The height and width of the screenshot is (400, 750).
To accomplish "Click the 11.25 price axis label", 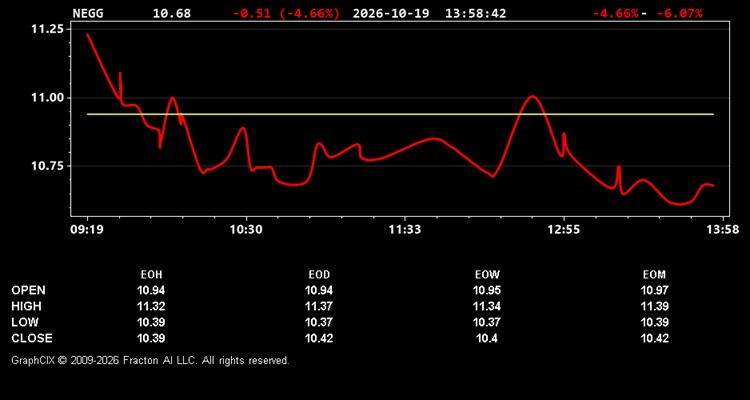I will pyautogui.click(x=47, y=29).
